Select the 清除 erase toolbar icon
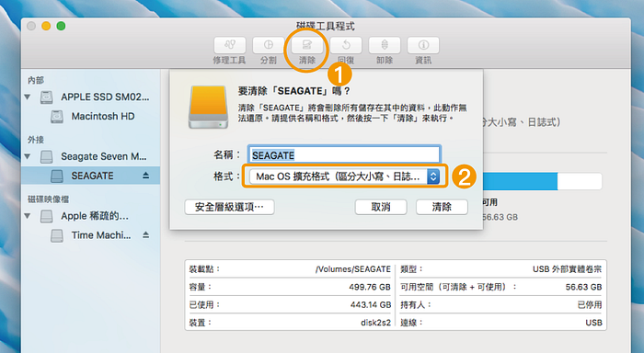The height and width of the screenshot is (353, 644). [x=306, y=45]
